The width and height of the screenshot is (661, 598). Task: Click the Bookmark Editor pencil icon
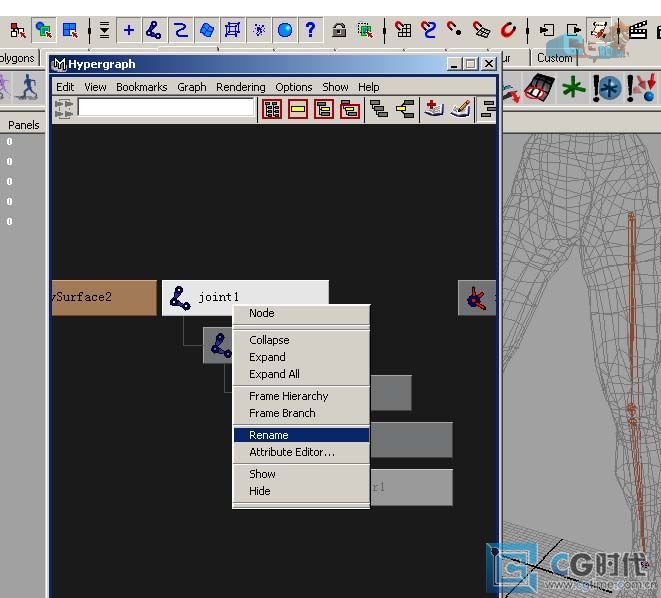coord(460,109)
